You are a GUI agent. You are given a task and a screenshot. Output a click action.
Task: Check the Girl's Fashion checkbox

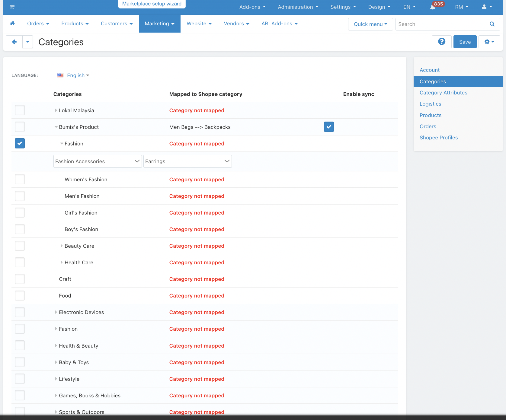pos(20,212)
